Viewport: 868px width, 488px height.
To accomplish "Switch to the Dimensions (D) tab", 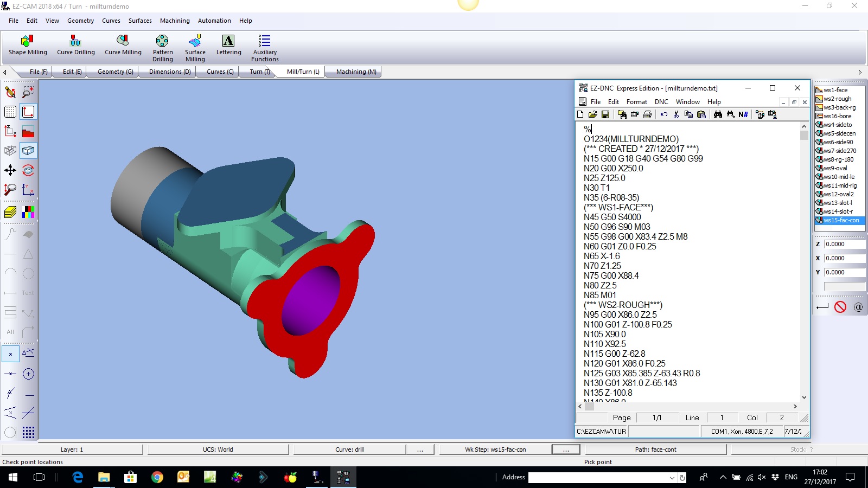I will tap(170, 72).
